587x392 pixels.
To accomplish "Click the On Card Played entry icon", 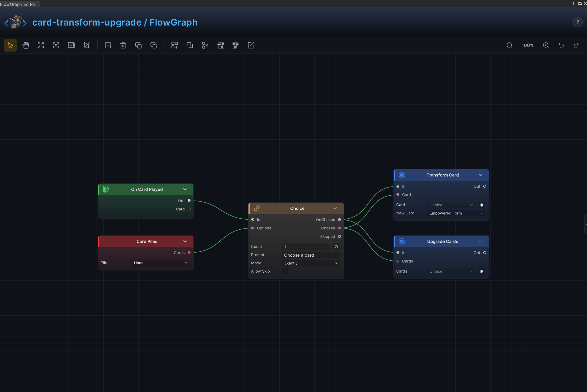I will pyautogui.click(x=106, y=189).
